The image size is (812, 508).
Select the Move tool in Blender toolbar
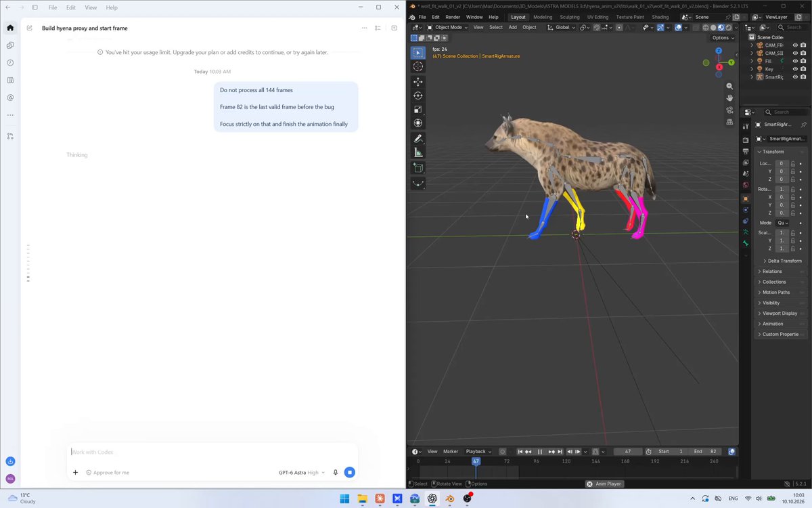pos(418,82)
